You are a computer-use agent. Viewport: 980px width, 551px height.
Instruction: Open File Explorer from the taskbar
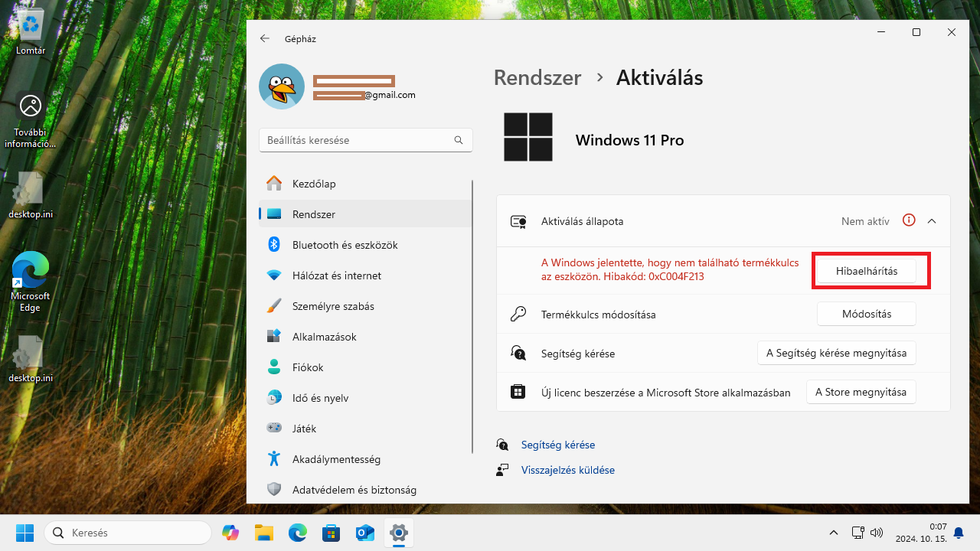tap(263, 533)
